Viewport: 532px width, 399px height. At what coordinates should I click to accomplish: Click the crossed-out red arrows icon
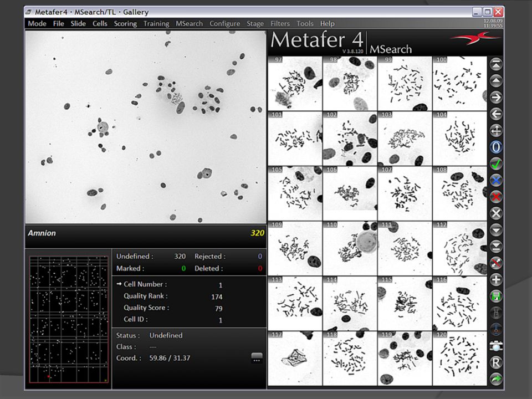pos(495,263)
